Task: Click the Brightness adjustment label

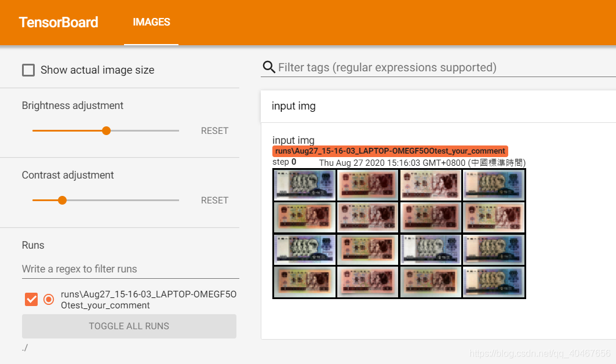Action: tap(72, 105)
